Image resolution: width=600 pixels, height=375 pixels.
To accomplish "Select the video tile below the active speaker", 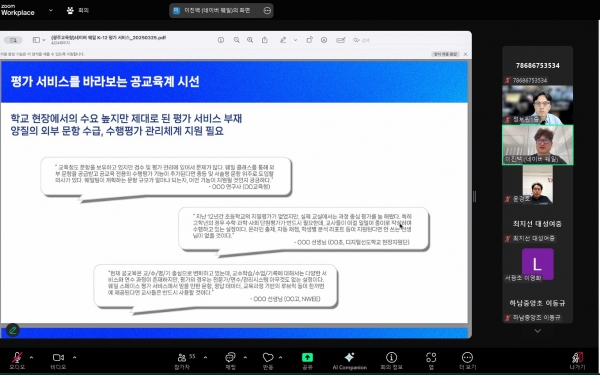I will [538, 185].
